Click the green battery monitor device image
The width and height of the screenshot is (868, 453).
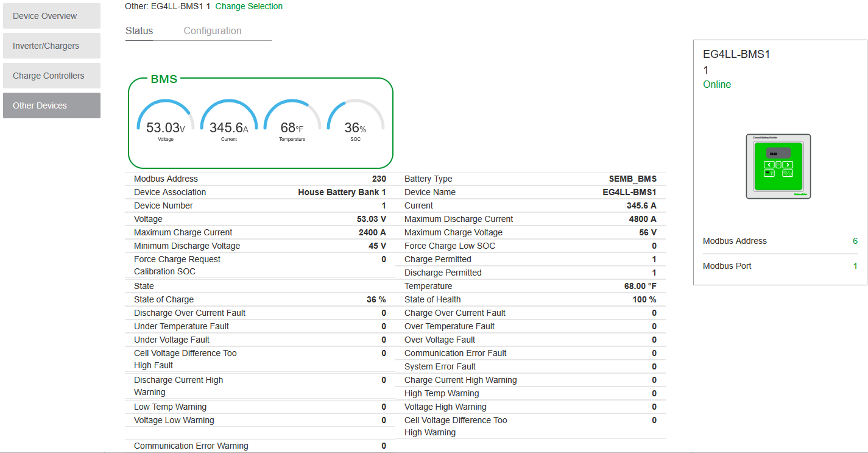tap(778, 166)
